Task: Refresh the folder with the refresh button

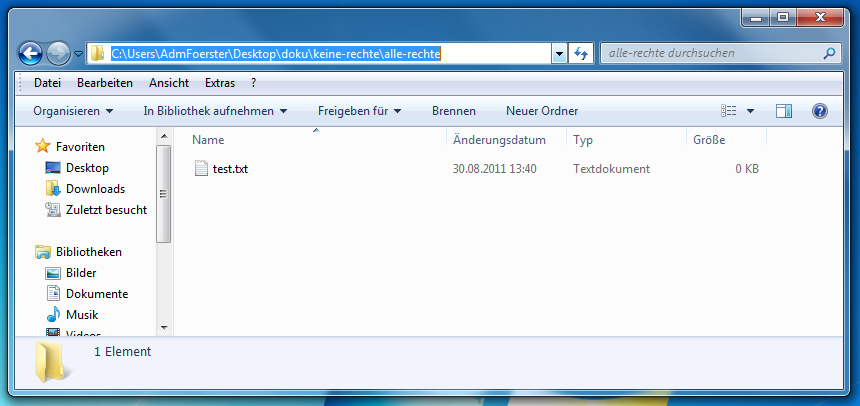Action: click(581, 53)
